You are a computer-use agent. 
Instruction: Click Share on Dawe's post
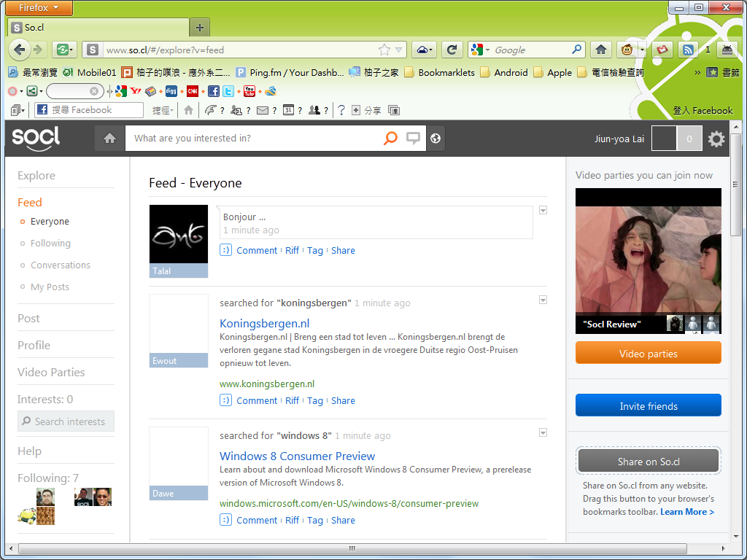pyautogui.click(x=343, y=520)
